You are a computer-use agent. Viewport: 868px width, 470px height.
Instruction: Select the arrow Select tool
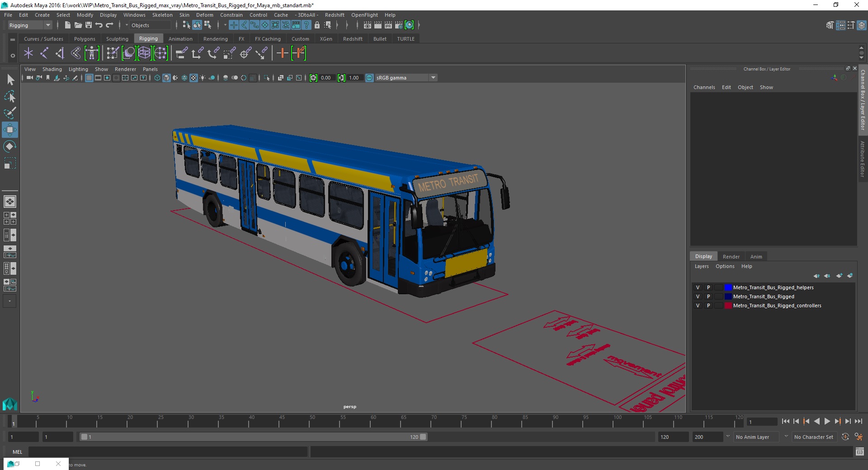10,80
